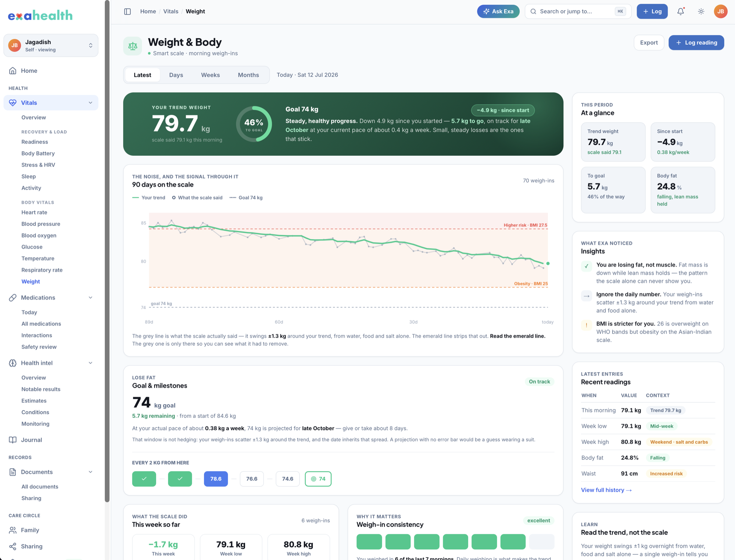Open Interactions under Medications
735x560 pixels.
coord(37,335)
